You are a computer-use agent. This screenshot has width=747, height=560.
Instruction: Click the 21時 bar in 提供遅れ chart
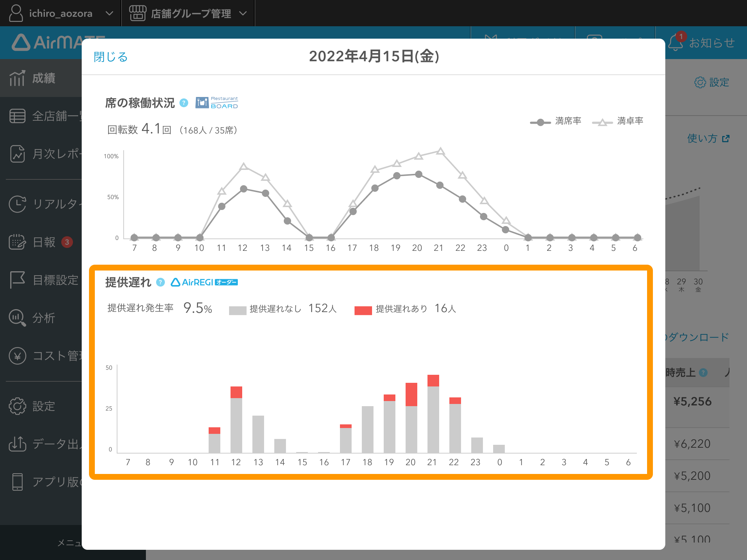[x=433, y=414]
